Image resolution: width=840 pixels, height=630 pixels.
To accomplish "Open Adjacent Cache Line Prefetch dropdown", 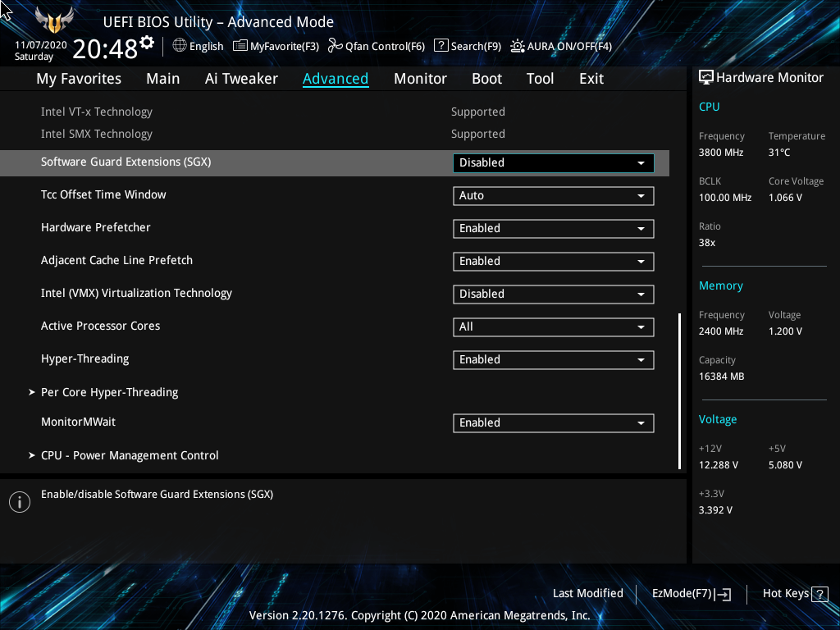I will tap(554, 262).
